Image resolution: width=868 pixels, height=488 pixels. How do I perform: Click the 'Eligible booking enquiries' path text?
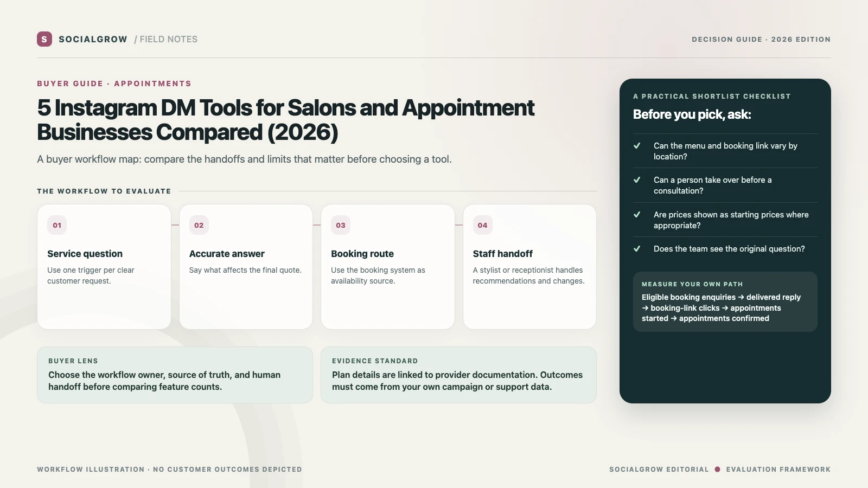[721, 308]
